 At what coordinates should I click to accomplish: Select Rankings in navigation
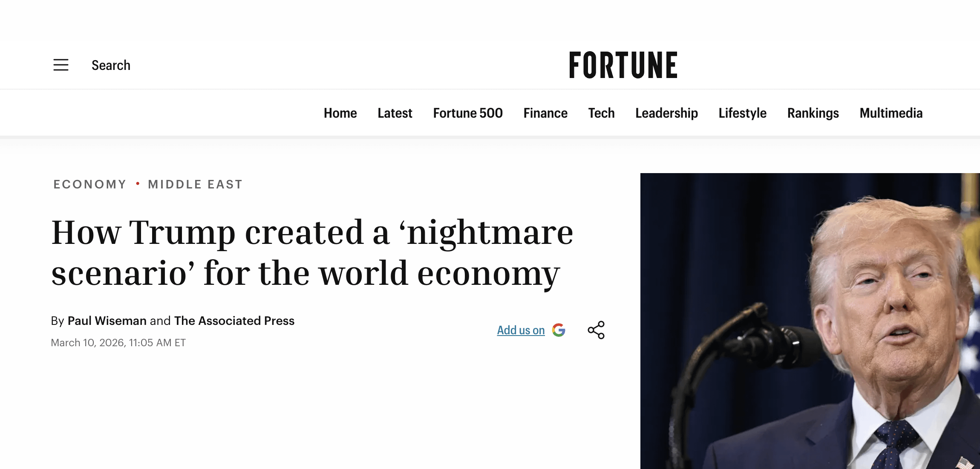click(813, 113)
